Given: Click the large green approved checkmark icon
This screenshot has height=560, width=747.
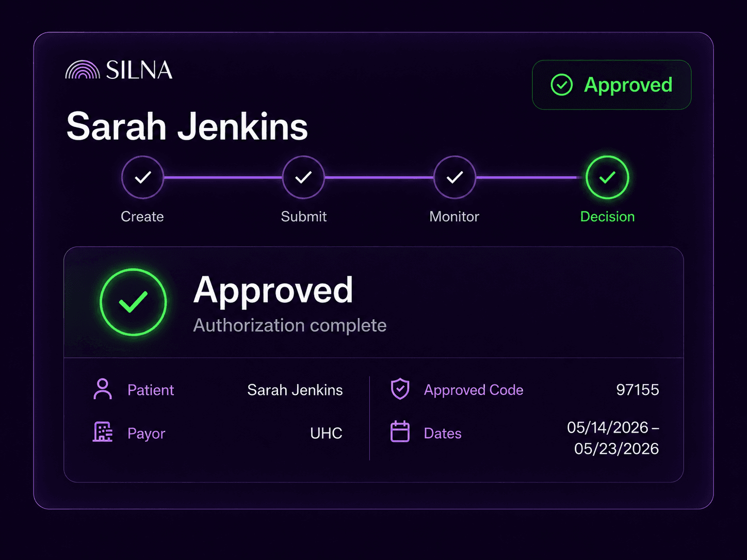Looking at the screenshot, I should click(133, 302).
